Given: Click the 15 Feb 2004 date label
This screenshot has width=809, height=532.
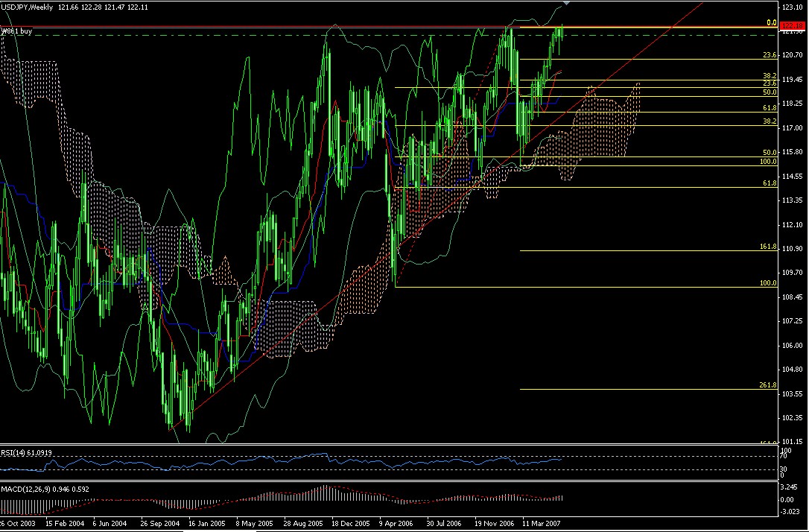Looking at the screenshot, I should 65,523.
